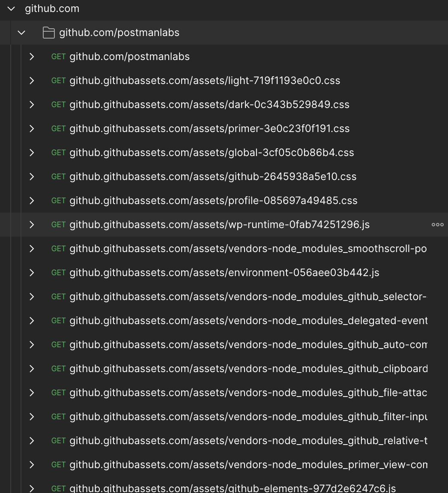Screen dimensions: 448x493
Task: Open the dark-0c343b529849.css request
Action: [x=209, y=105]
